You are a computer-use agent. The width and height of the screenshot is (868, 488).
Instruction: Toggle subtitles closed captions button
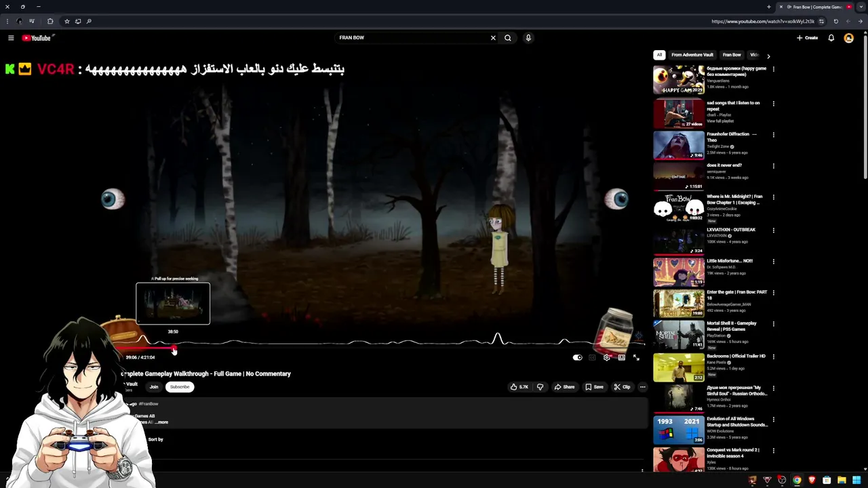coord(592,358)
